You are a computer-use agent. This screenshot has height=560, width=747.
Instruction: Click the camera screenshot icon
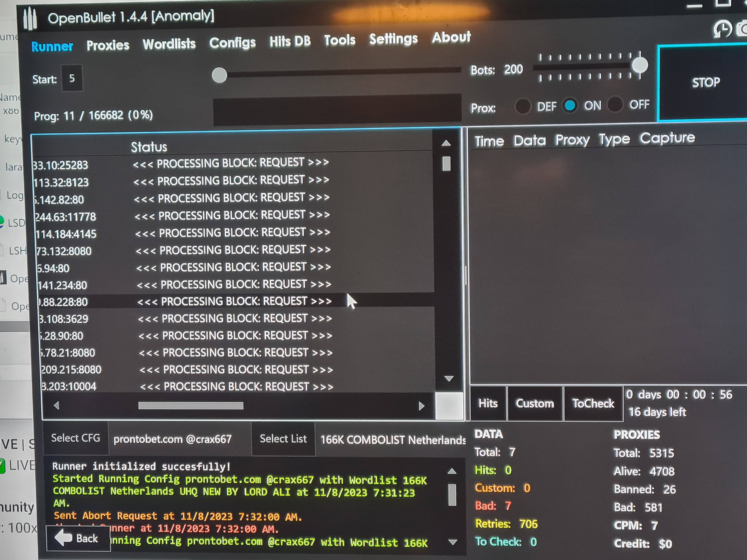pyautogui.click(x=742, y=29)
